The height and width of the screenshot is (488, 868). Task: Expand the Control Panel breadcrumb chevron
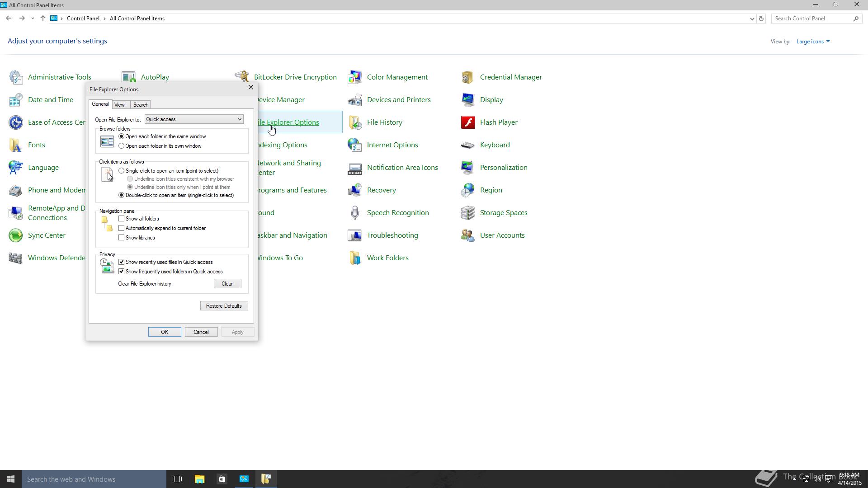[104, 19]
